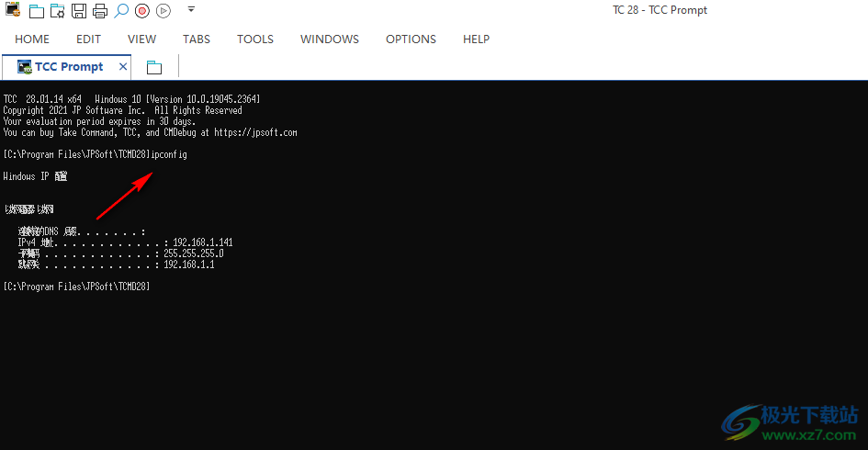Click the Save diskette icon
Image resolution: width=868 pixels, height=450 pixels.
tap(79, 10)
